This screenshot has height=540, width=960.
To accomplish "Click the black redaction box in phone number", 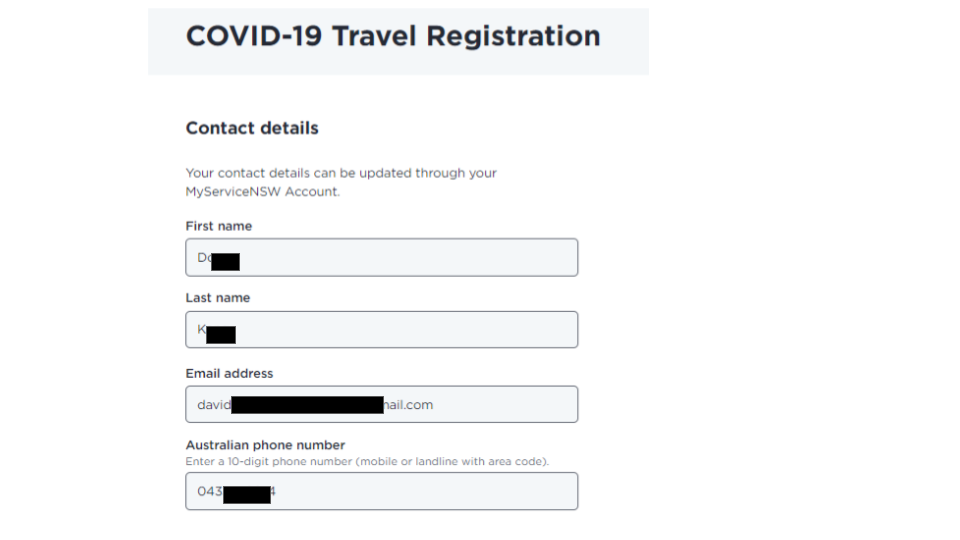I will point(247,494).
